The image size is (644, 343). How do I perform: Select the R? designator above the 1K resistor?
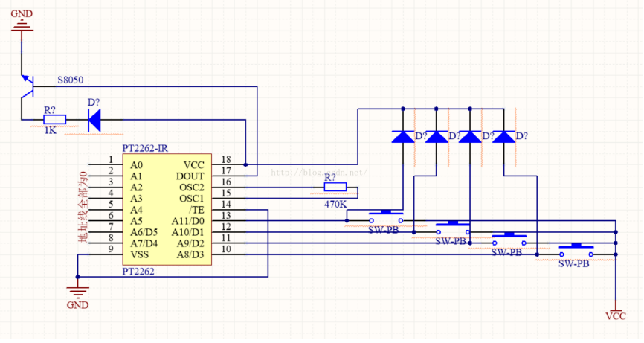pyautogui.click(x=49, y=110)
